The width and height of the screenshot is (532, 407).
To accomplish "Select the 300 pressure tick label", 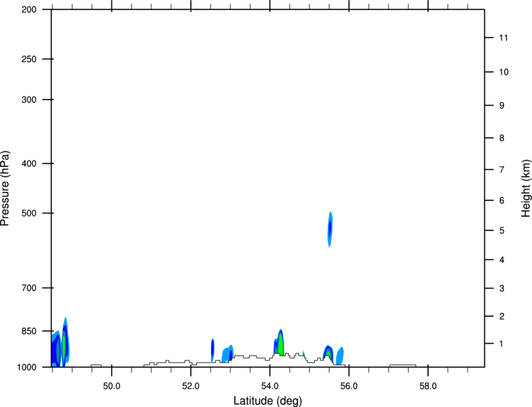I will point(29,100).
